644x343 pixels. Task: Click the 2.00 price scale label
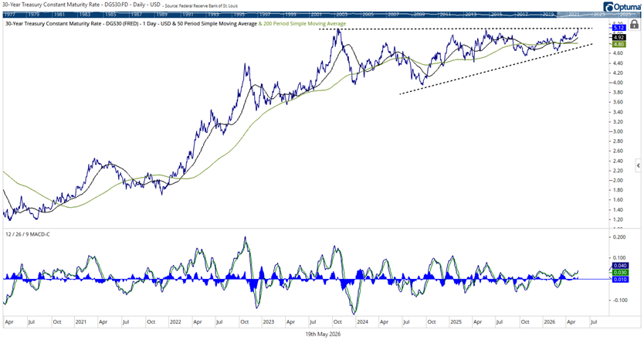coord(618,180)
